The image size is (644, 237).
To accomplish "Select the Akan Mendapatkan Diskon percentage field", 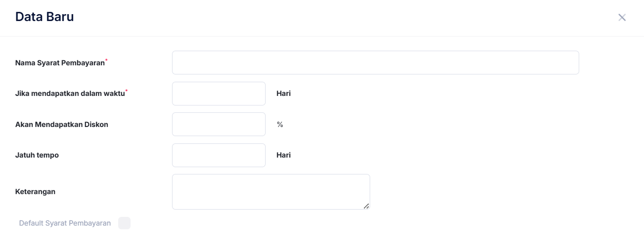I will [219, 124].
